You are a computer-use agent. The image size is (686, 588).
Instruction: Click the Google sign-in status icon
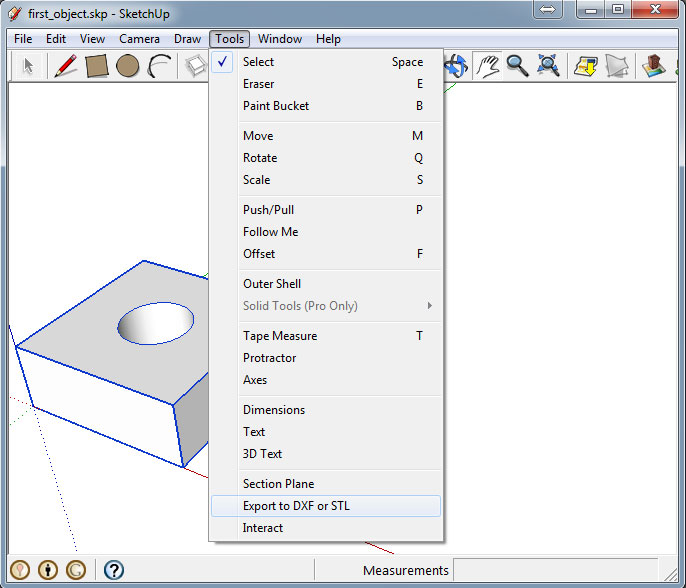76,570
